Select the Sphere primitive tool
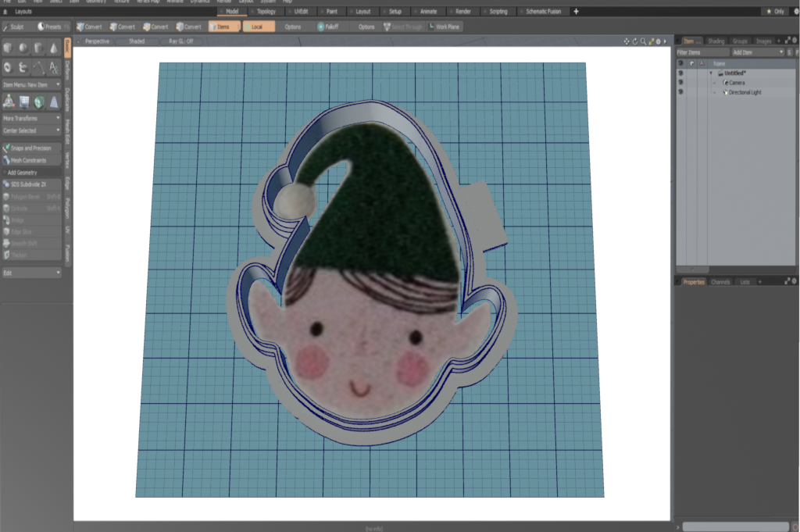 23,48
